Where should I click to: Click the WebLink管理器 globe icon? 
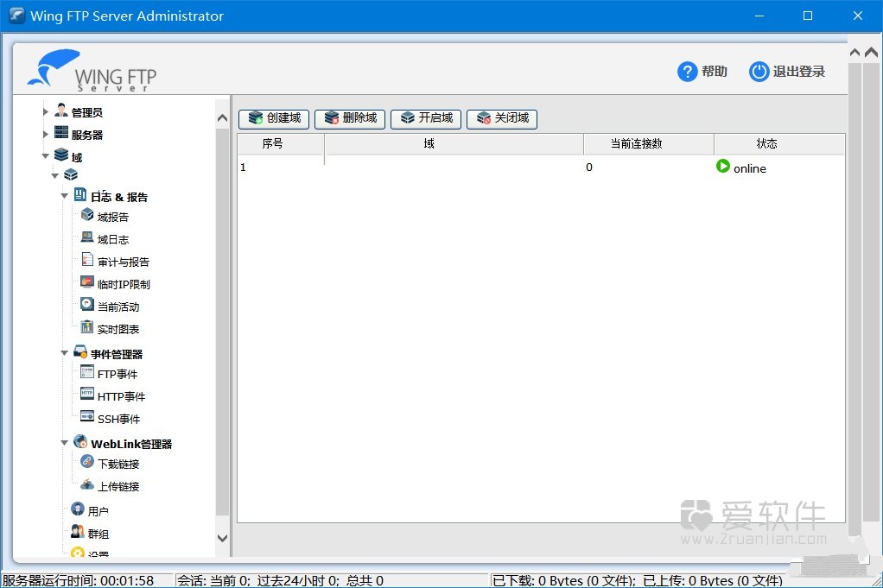coord(80,442)
